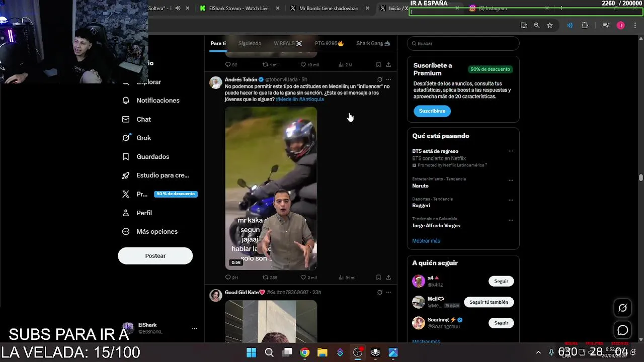
Task: Click the Buscar search field
Action: coord(463,43)
